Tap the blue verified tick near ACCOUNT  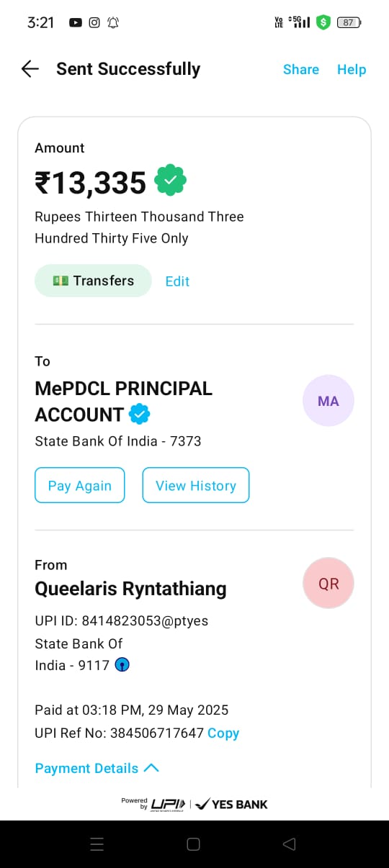(x=140, y=415)
